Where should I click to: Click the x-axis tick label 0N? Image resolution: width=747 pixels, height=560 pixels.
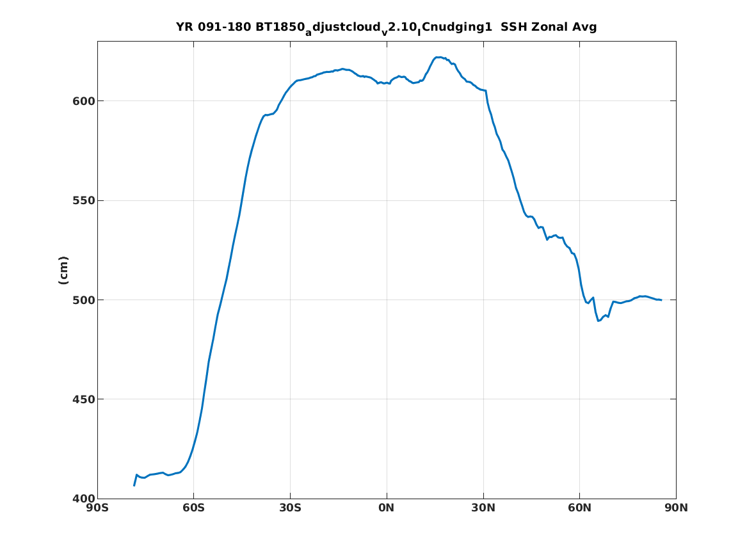tap(387, 508)
